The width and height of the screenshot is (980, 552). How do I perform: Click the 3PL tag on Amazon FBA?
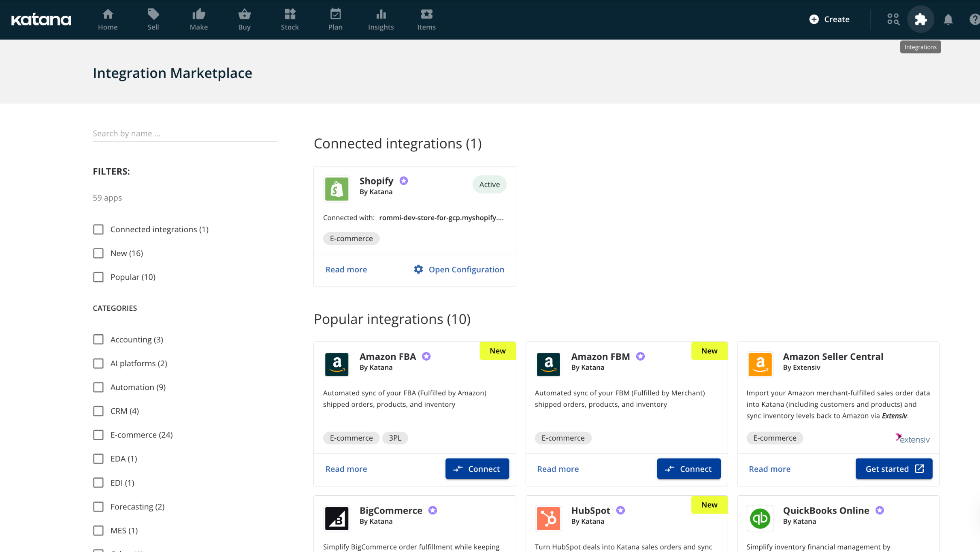coord(395,438)
